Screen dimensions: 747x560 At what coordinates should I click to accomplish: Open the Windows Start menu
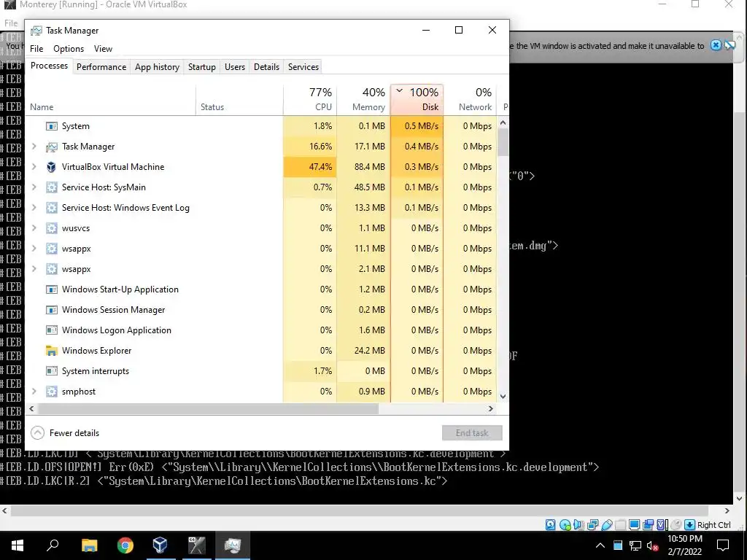tap(18, 545)
